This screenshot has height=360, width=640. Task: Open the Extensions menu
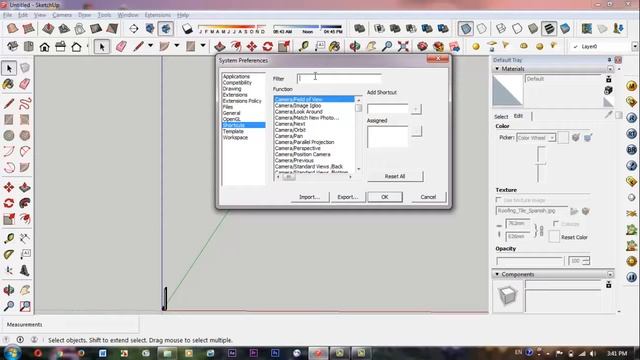158,15
